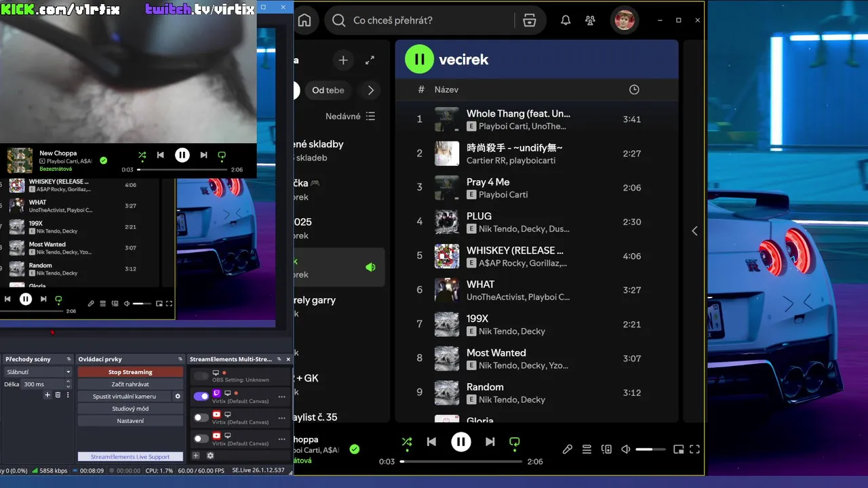868x488 pixels.
Task: Open the Slábnutí transition dropdown
Action: (37, 372)
